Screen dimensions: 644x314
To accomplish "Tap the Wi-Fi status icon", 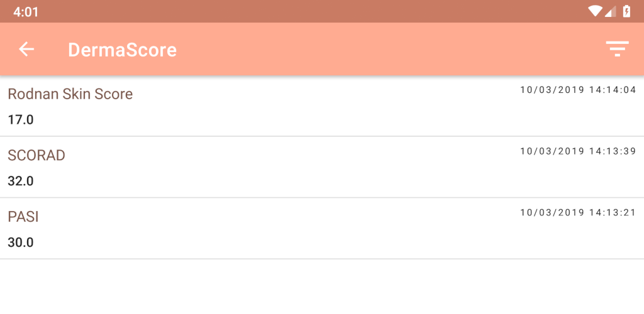I will (x=594, y=11).
